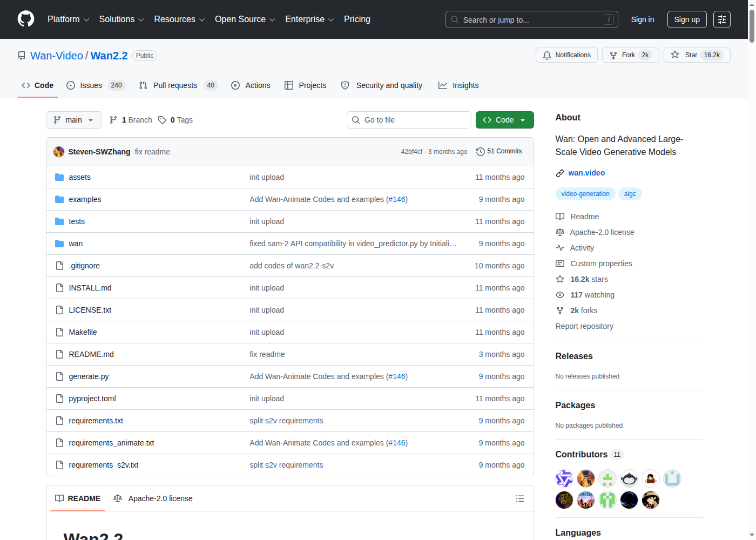Open the 51 Commits history link

pos(499,152)
